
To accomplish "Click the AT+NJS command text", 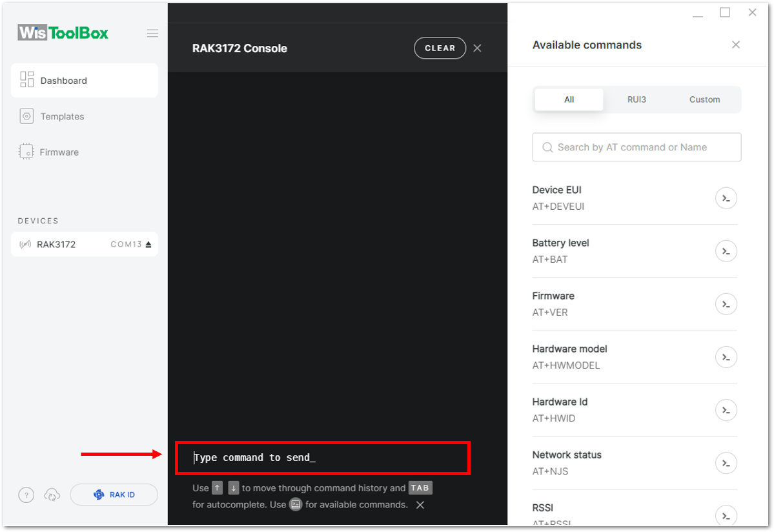I will [x=550, y=471].
